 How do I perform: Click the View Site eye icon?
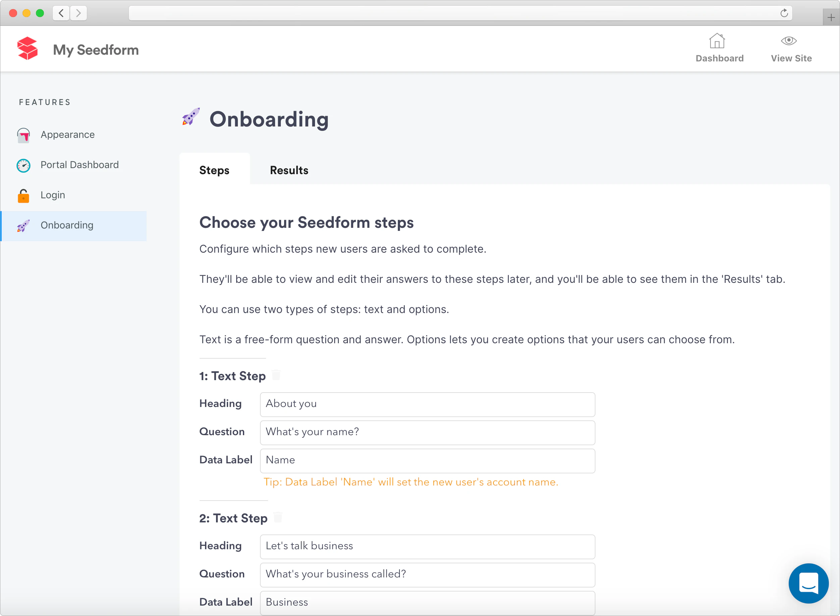tap(790, 40)
